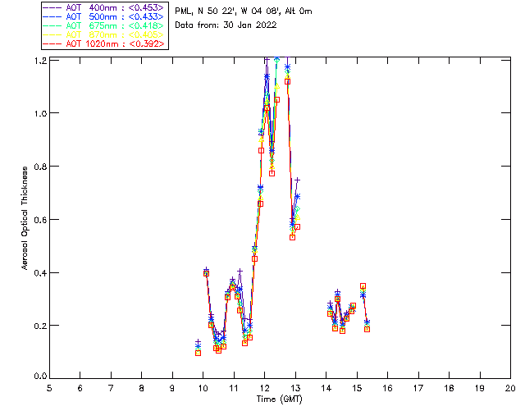The height and width of the screenshot is (420, 525).
Task: Click the isolated first red square marker before 10 GMT
Action: tap(199, 353)
